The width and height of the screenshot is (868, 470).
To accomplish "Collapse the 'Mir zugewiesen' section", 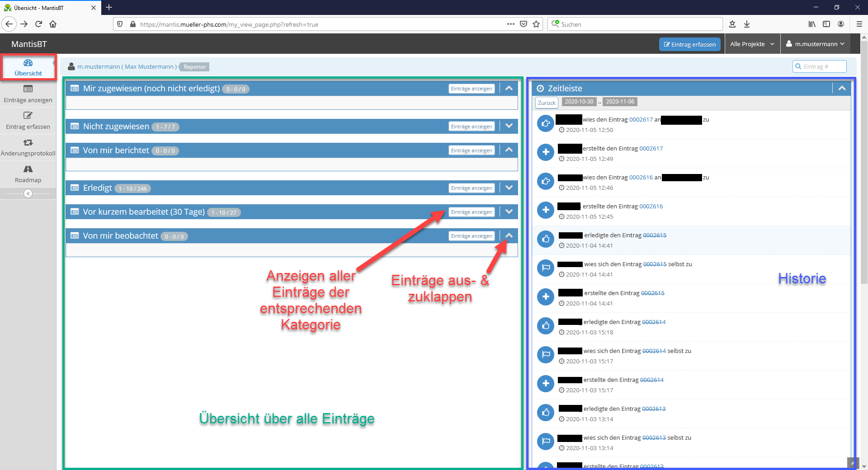I will tap(509, 89).
